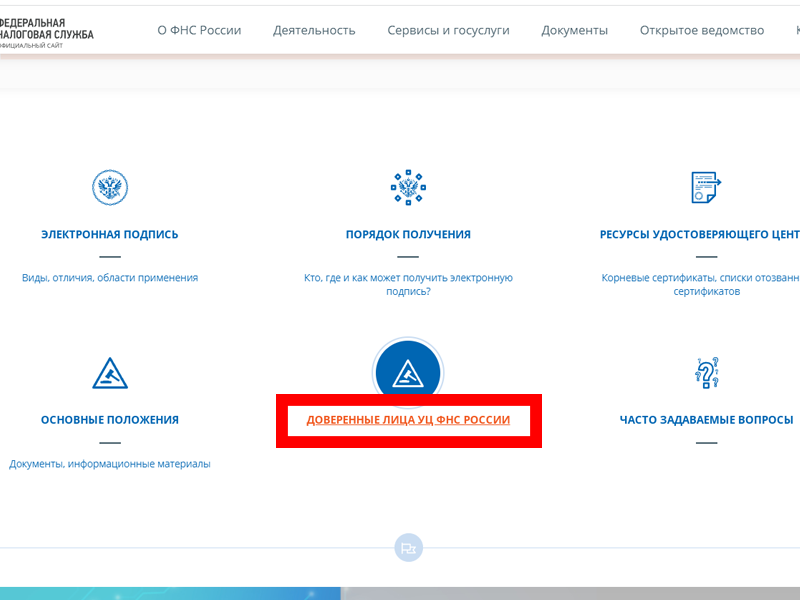Open the Открытое ведомство menu item

[702, 31]
